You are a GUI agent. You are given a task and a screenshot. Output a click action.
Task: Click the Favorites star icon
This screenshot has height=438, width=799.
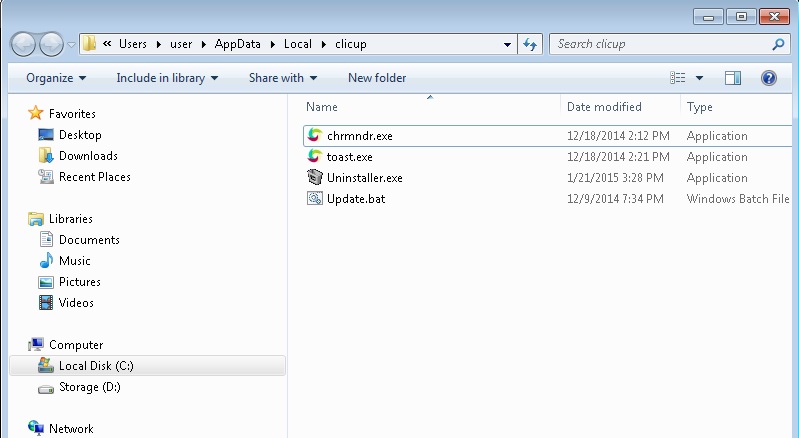36,113
